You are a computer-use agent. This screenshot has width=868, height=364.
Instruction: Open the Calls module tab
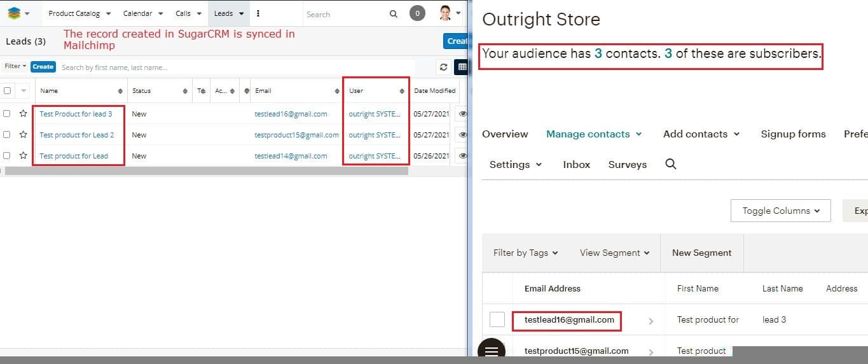(x=183, y=14)
